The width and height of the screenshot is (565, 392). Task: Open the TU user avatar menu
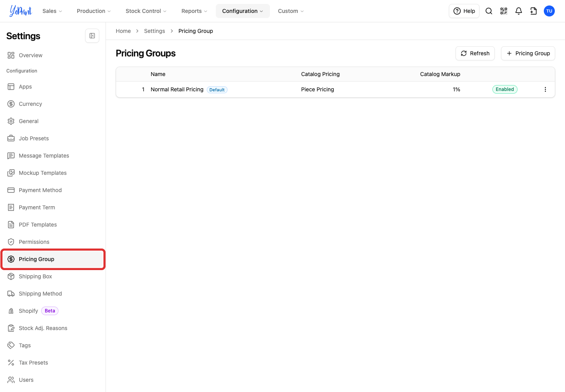click(549, 11)
